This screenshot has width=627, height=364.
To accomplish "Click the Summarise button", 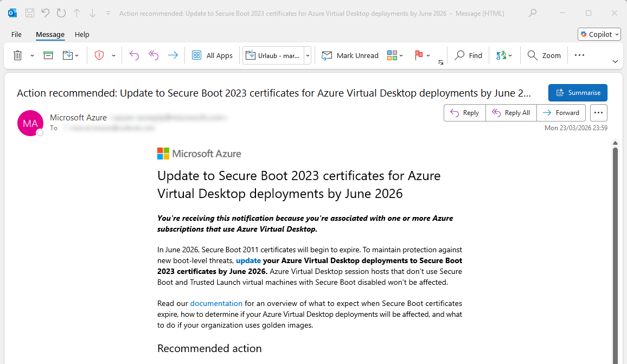I will point(577,92).
